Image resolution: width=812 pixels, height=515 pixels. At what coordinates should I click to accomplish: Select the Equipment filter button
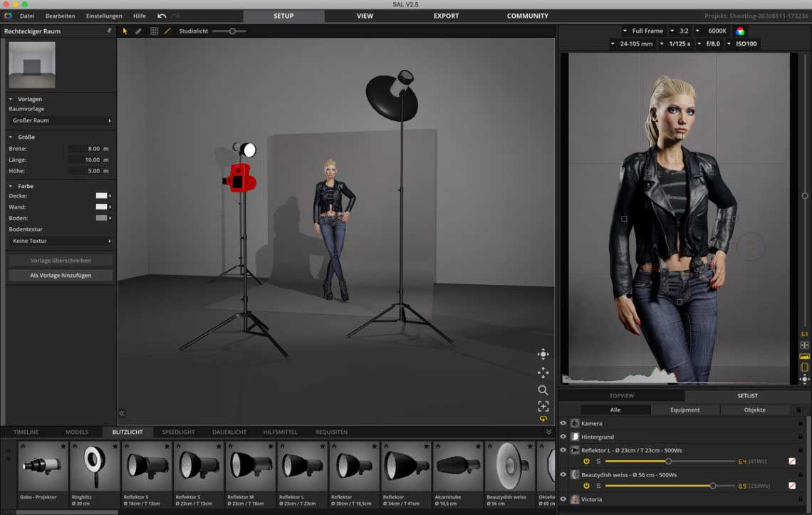(x=685, y=410)
